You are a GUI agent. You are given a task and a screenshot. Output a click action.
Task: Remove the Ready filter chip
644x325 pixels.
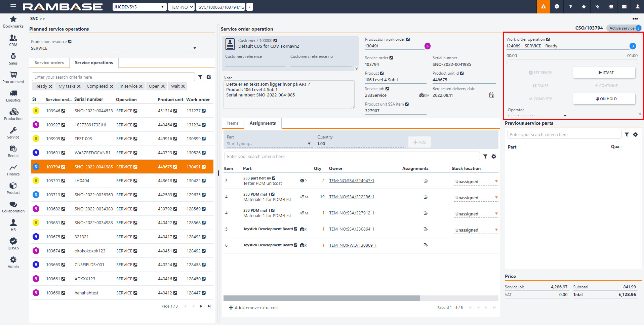point(50,86)
